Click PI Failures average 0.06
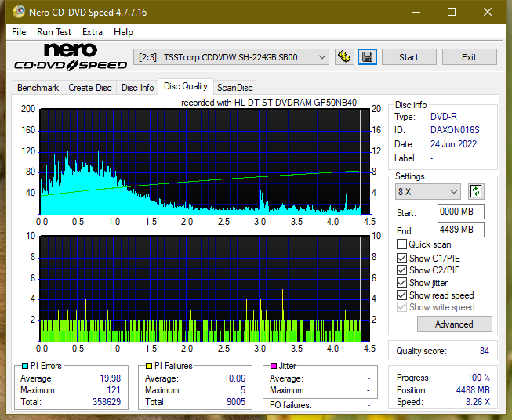Viewport: 512px width, 420px height. pyautogui.click(x=237, y=378)
